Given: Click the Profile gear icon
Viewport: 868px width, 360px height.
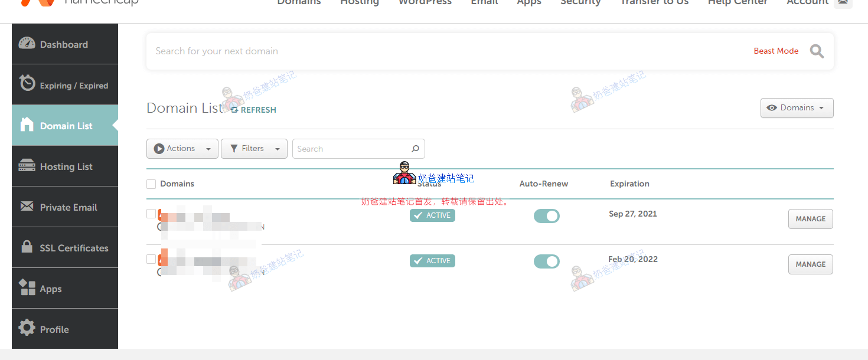Looking at the screenshot, I should pos(27,329).
